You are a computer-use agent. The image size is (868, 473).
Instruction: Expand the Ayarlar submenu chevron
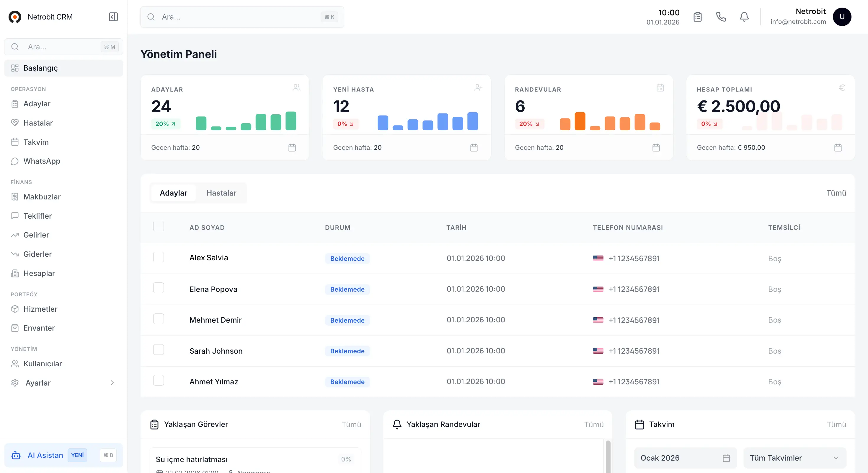112,383
